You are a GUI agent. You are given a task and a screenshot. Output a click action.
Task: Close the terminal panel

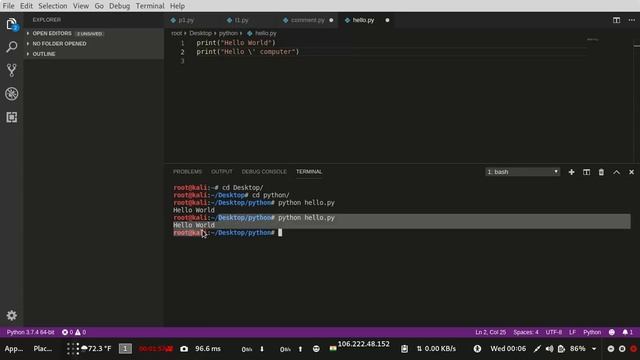[631, 172]
